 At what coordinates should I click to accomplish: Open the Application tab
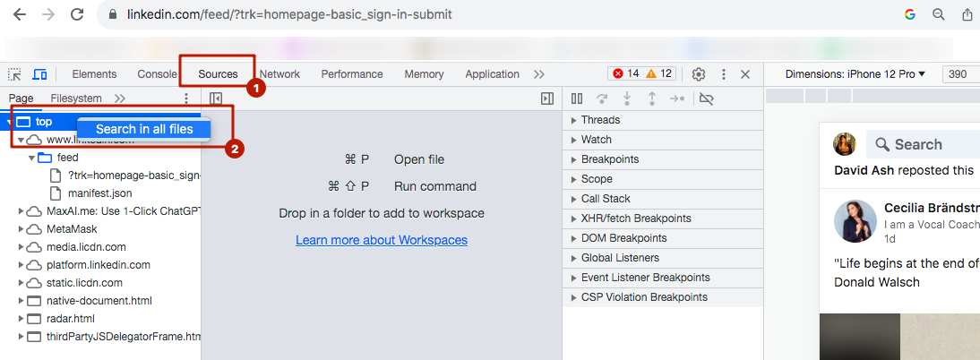tap(492, 73)
